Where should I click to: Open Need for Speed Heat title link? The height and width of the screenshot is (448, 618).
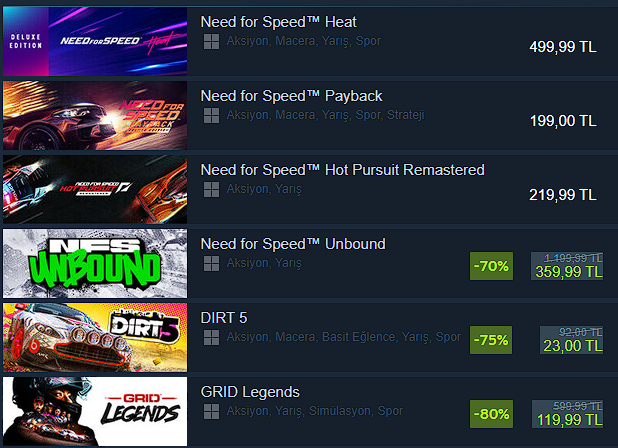tap(278, 22)
